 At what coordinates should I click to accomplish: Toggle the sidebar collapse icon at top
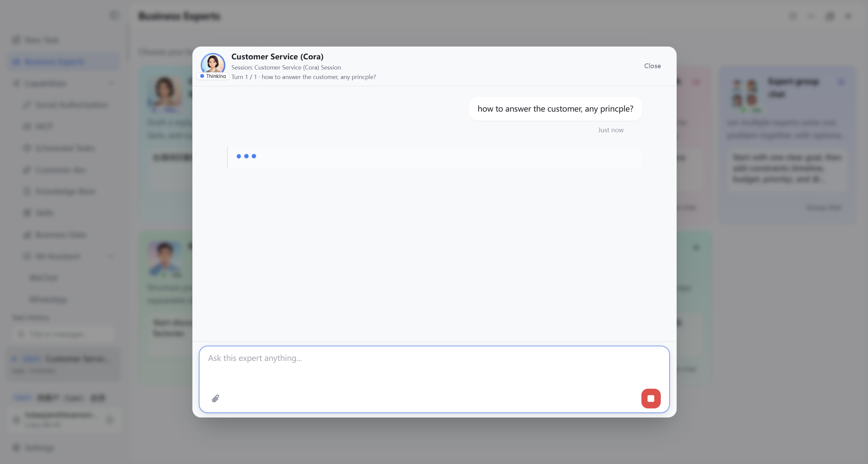pos(115,16)
